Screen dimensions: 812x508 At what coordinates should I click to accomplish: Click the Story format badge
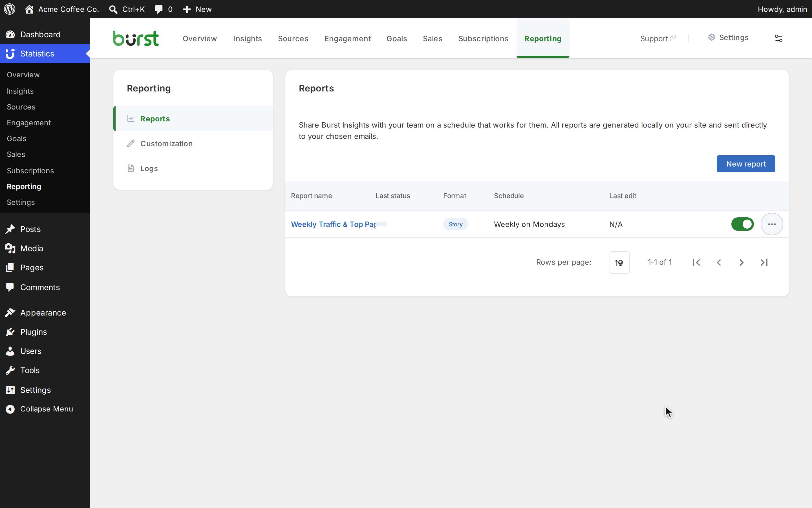tap(455, 224)
